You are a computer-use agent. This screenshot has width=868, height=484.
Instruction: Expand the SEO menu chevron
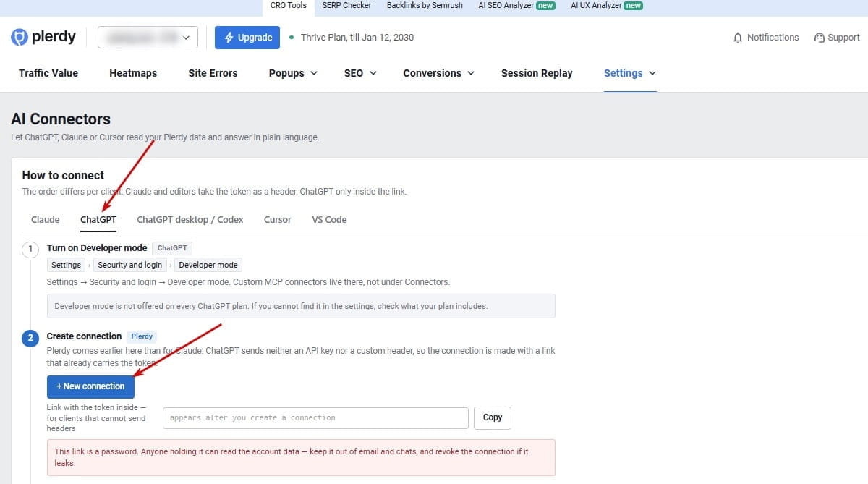pos(373,73)
